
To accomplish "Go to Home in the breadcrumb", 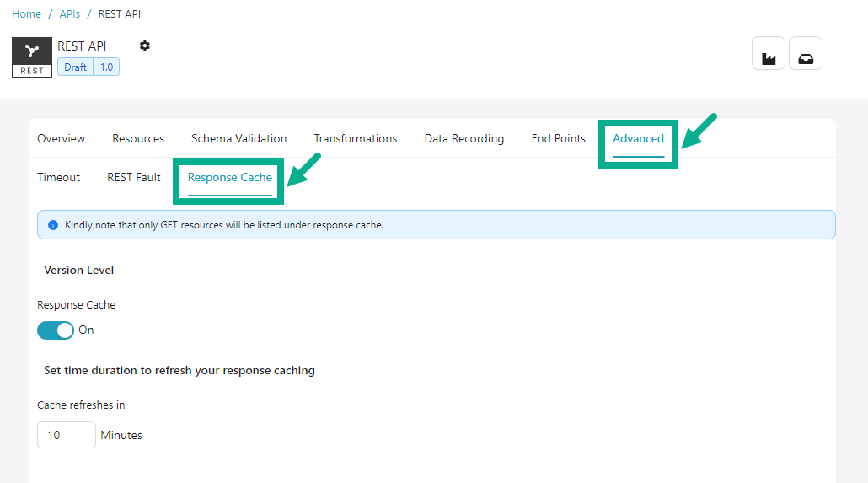I will click(26, 14).
